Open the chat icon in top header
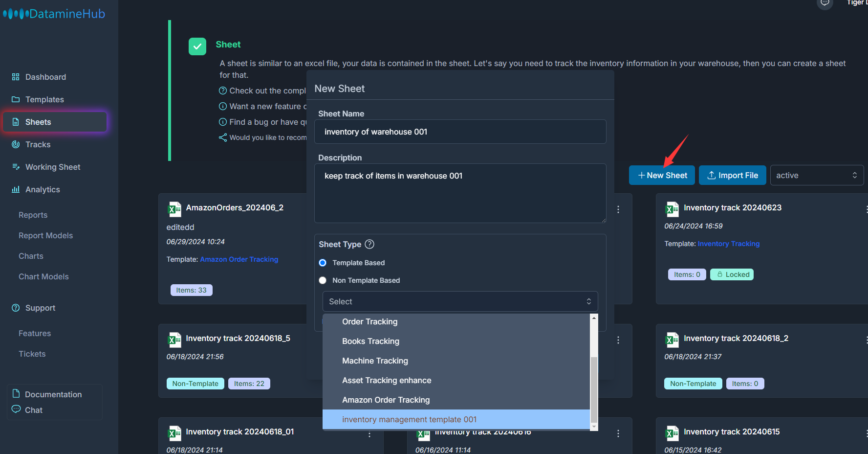 [825, 3]
